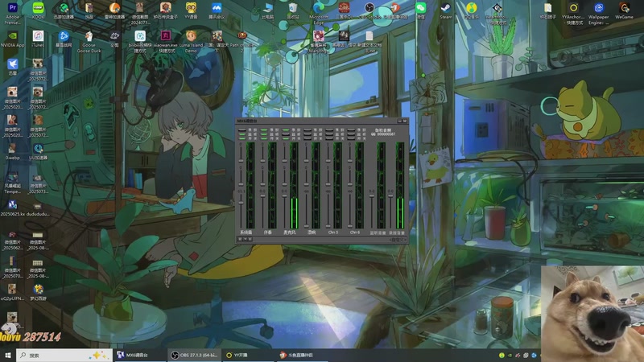Click main fader of 混响 channel
This screenshot has height=362, width=644.
click(307, 226)
